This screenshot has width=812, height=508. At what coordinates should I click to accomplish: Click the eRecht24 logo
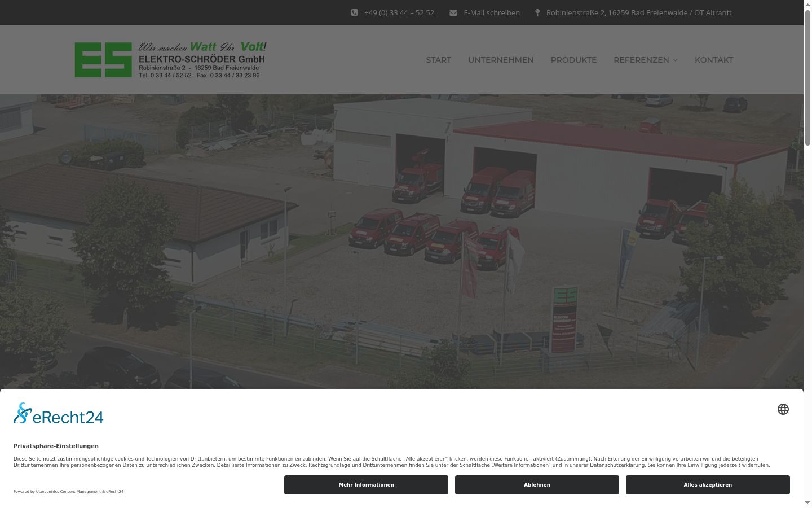point(59,414)
